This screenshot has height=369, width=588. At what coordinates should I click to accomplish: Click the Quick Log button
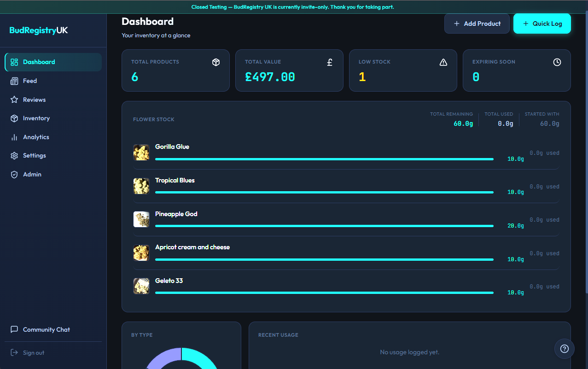(542, 23)
